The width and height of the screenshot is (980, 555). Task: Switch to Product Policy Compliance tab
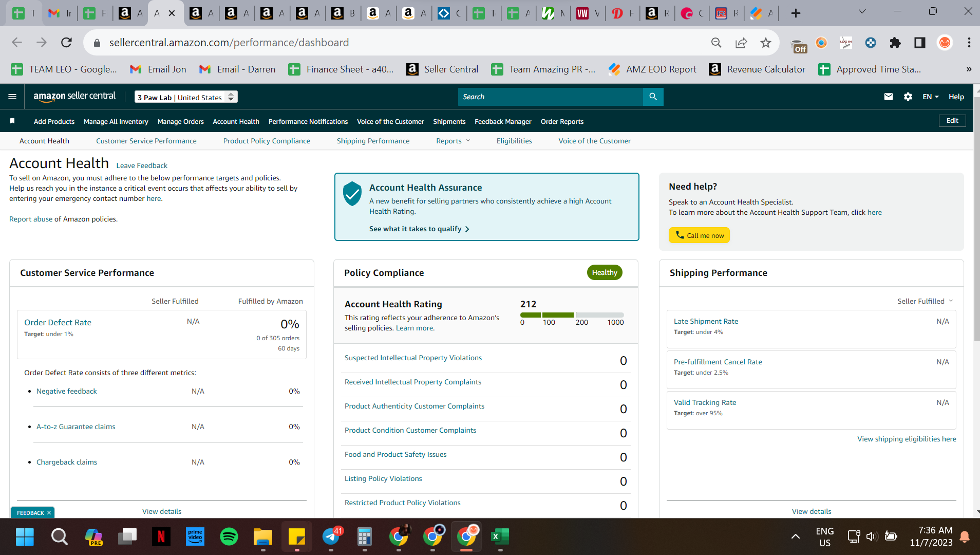pyautogui.click(x=267, y=141)
